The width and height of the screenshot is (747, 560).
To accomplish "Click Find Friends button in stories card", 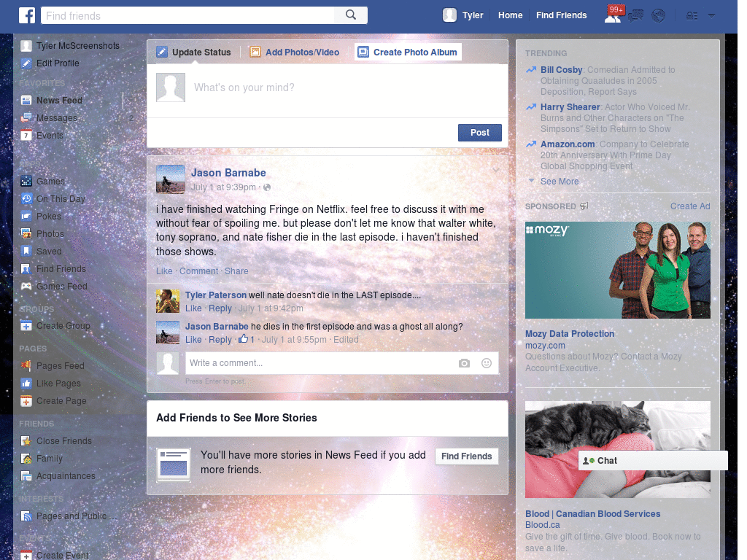I will pos(466,456).
